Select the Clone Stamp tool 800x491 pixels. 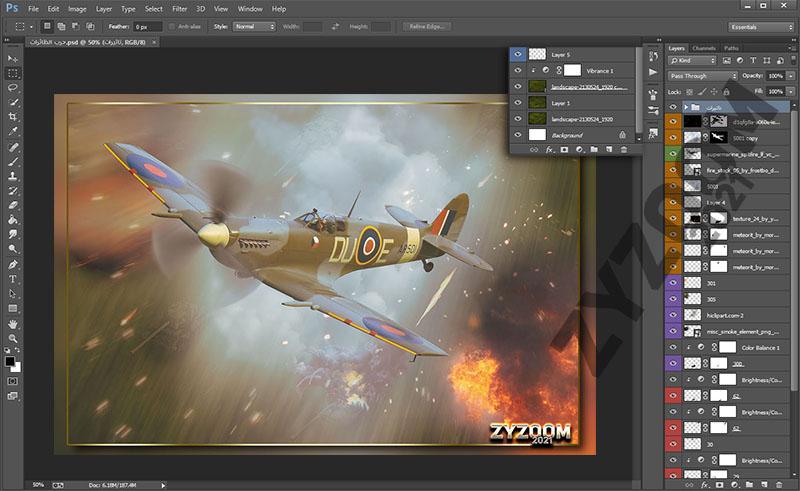coord(13,176)
